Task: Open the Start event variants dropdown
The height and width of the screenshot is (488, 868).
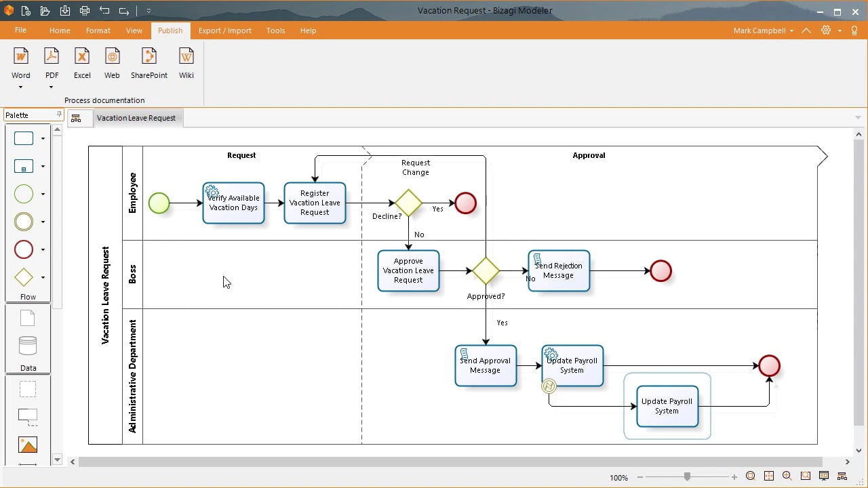Action: pyautogui.click(x=43, y=195)
